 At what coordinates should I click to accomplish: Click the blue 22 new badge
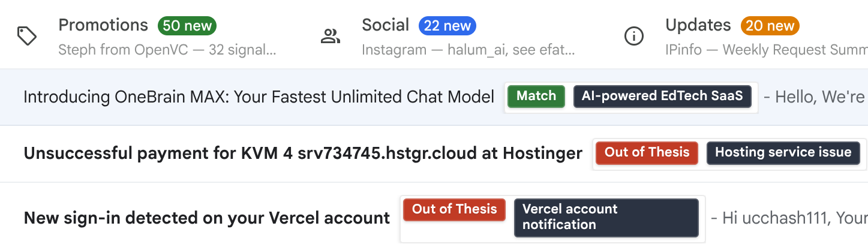click(x=447, y=26)
